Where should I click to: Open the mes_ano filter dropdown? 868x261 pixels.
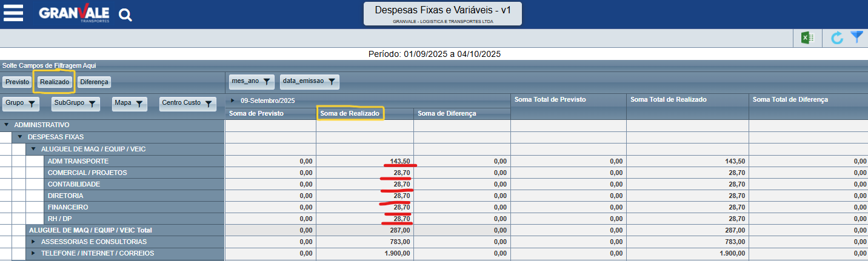point(266,81)
